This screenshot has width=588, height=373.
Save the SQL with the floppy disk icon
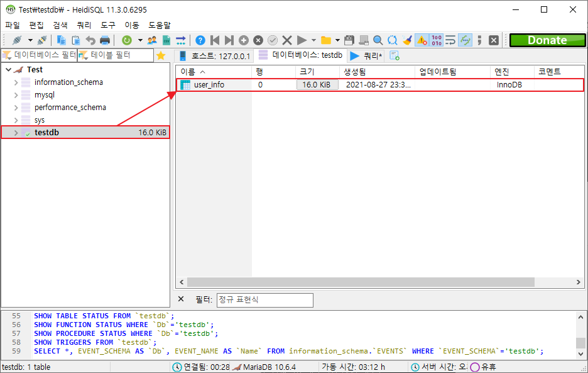pos(349,40)
